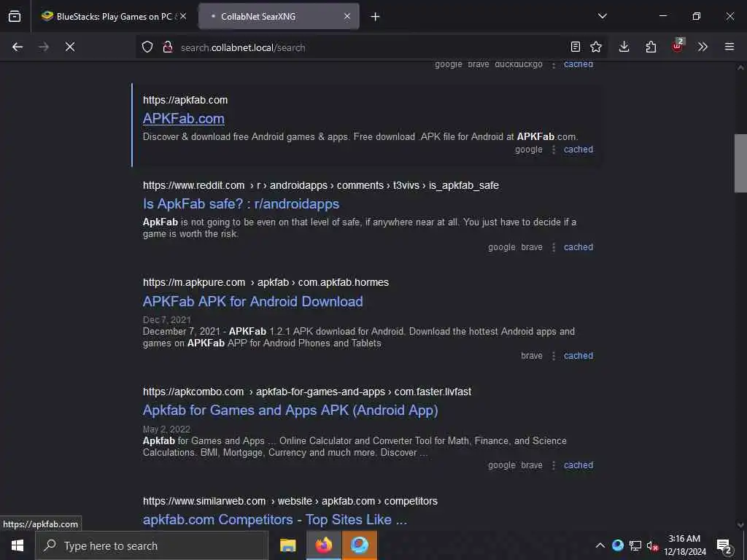747x560 pixels.
Task: Click scrollbar down arrow
Action: pos(740,525)
